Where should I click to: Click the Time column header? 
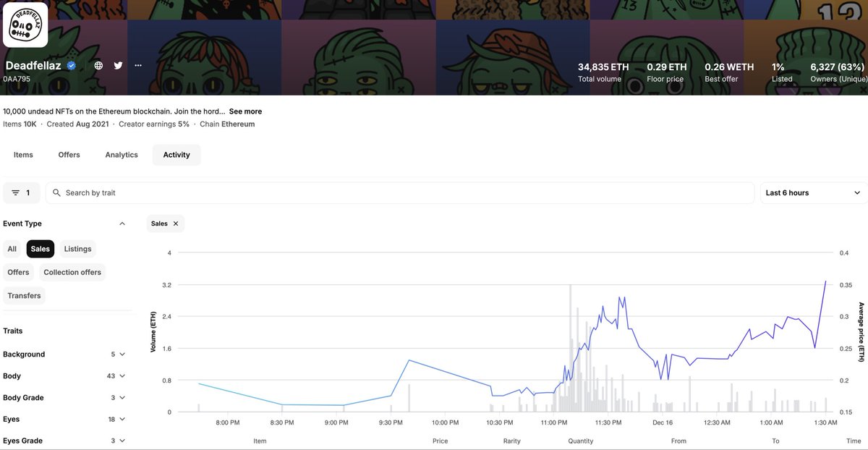[x=854, y=441]
